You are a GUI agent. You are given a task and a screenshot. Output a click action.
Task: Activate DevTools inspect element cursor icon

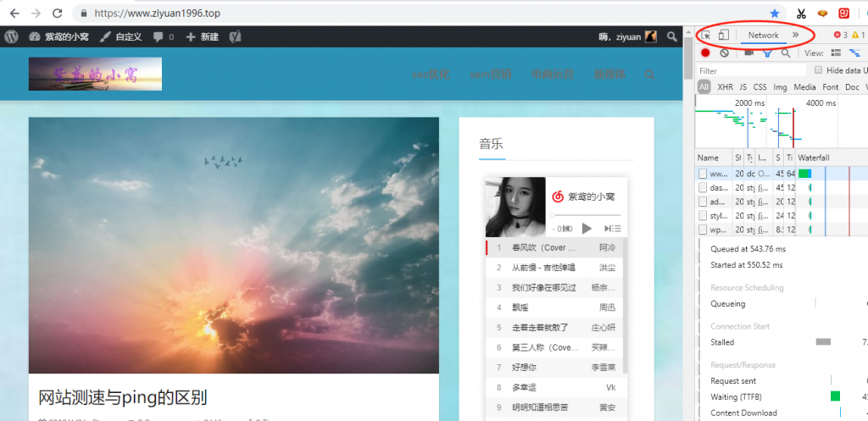pos(705,36)
